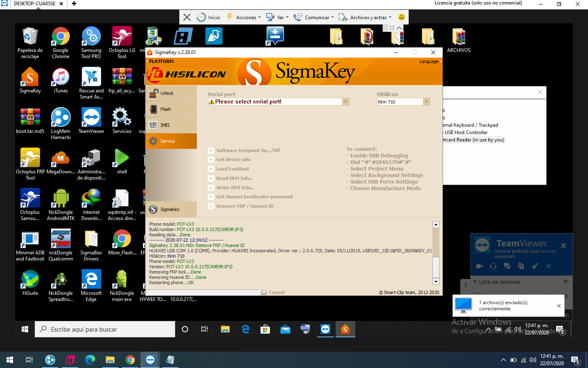Open Servicios gear shortcut on desktop
588x368 pixels.
tap(122, 121)
